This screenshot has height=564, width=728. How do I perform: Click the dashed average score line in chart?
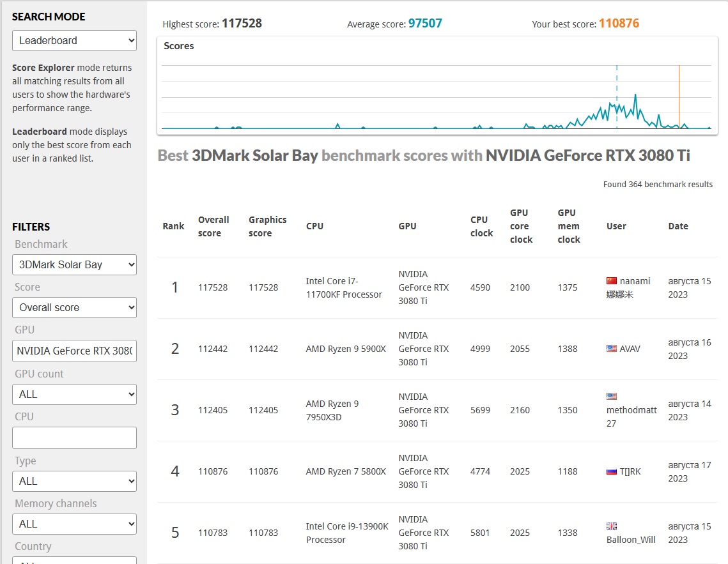[x=617, y=83]
